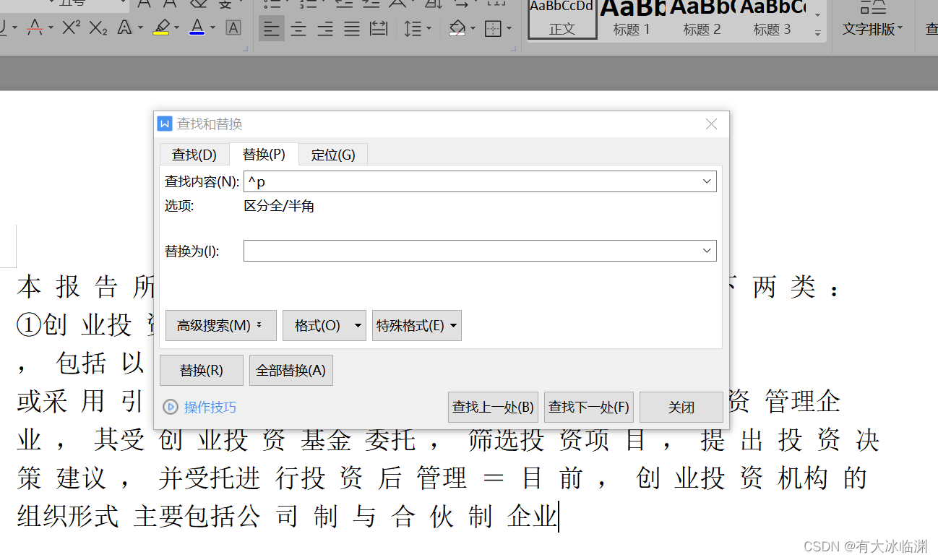The height and width of the screenshot is (560, 938).
Task: Click the 操作技巧 play icon
Action: 171,407
